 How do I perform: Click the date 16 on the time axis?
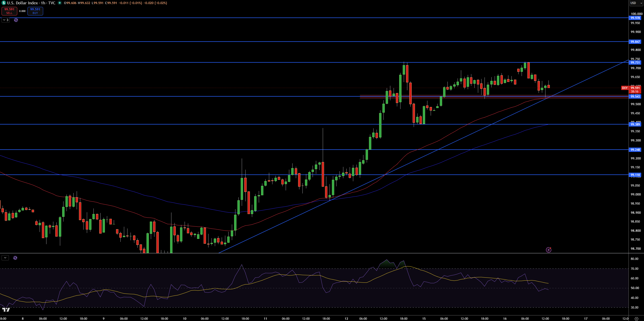pos(505,319)
